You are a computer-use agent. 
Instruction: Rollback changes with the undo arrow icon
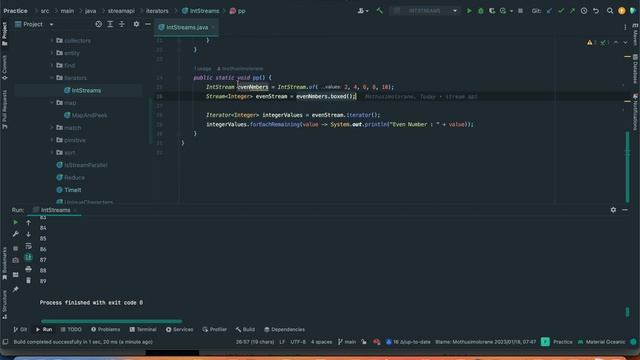click(596, 11)
